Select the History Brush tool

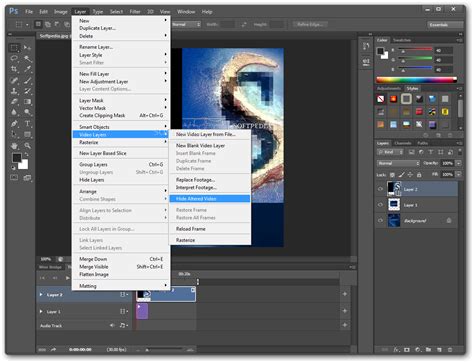27,91
